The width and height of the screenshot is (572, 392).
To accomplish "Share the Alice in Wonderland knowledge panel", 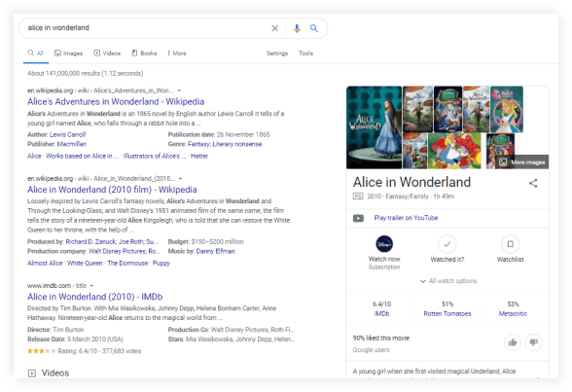I will click(533, 183).
